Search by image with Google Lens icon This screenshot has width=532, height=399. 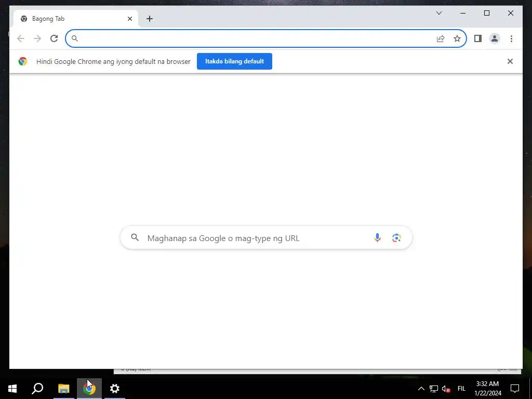pos(396,238)
